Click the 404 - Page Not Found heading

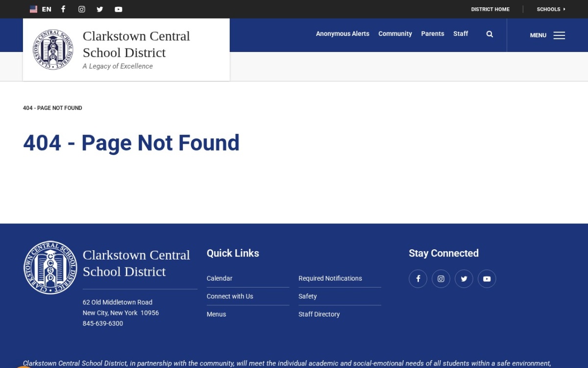click(x=131, y=143)
